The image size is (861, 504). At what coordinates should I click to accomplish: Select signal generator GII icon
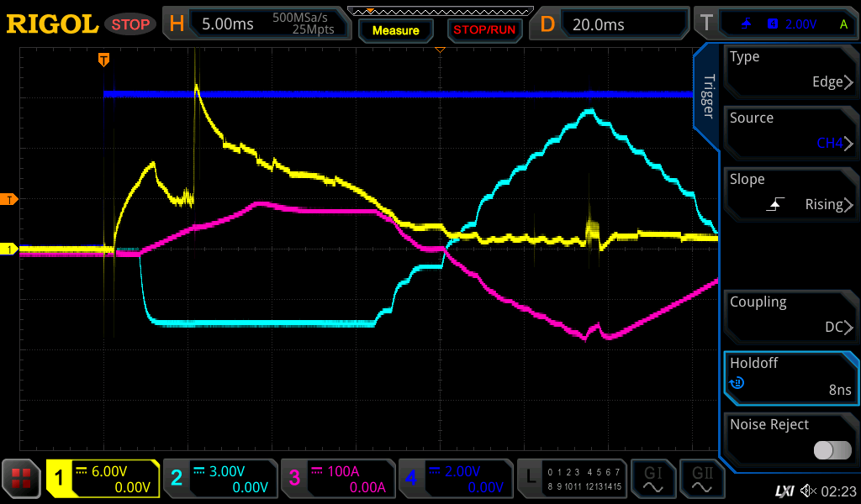[702, 479]
